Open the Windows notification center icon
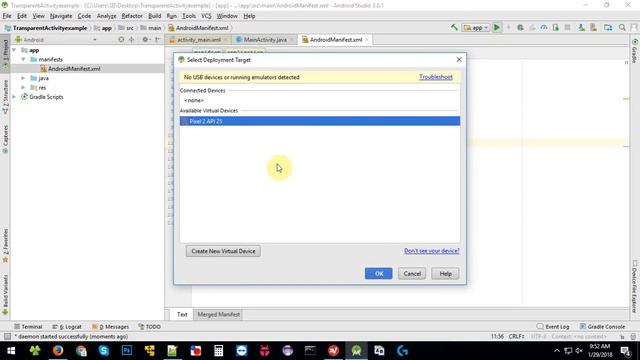The image size is (640, 360). click(x=626, y=351)
